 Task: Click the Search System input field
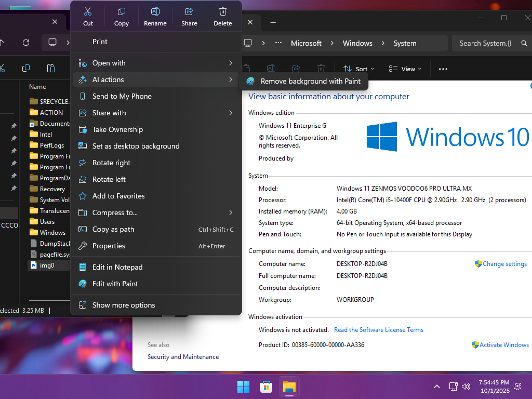tap(485, 44)
